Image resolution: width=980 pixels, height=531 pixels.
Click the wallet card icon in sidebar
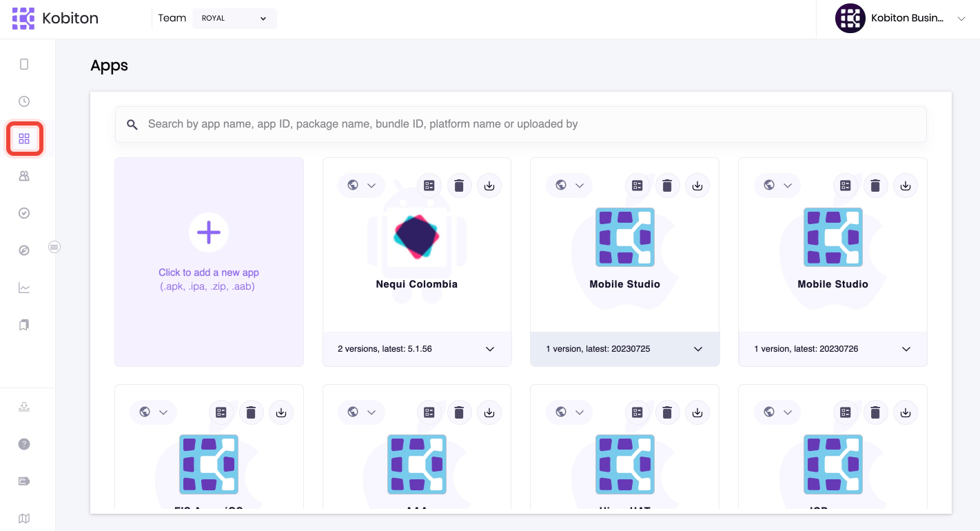[x=24, y=481]
